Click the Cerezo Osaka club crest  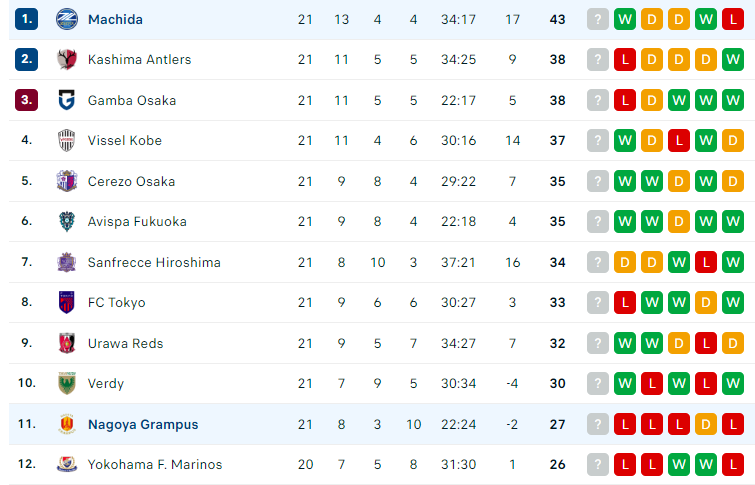click(x=66, y=182)
